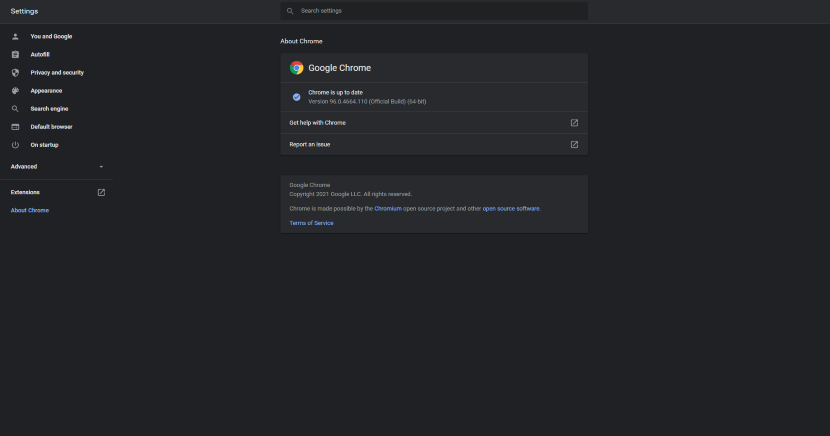Click the palette icon for Appearance
This screenshot has width=830, height=436.
15,90
